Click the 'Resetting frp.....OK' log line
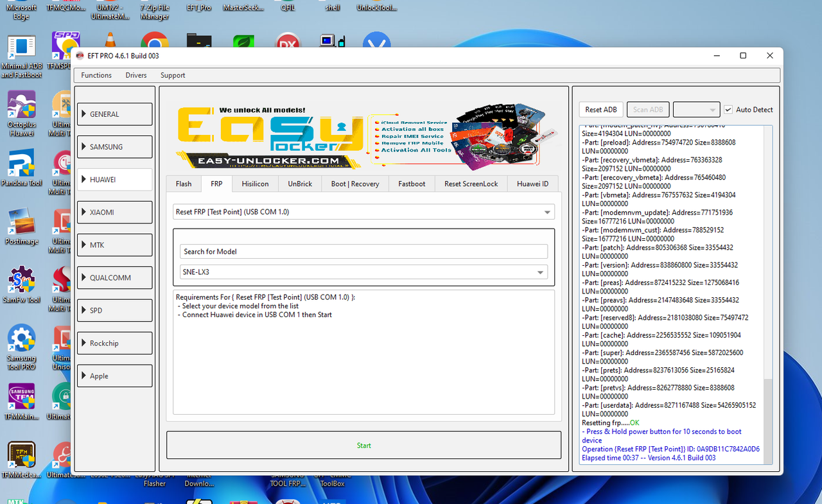Screen dimensions: 822x504 click(611, 423)
